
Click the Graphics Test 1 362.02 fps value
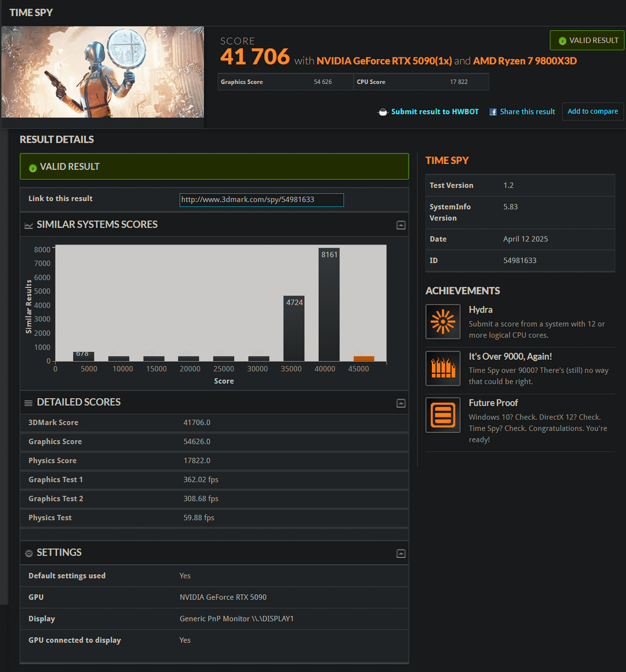coord(201,480)
